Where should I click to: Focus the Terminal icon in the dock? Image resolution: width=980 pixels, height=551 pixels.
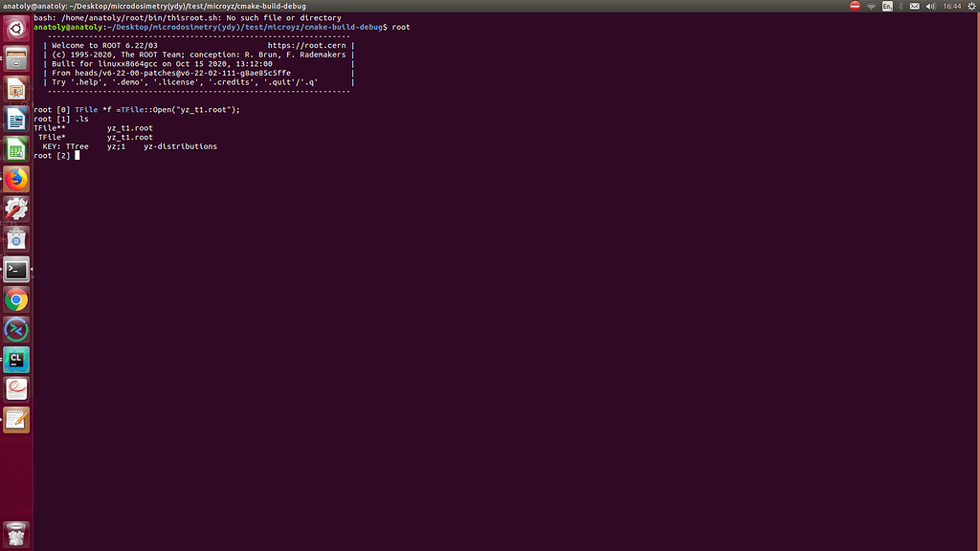(16, 269)
